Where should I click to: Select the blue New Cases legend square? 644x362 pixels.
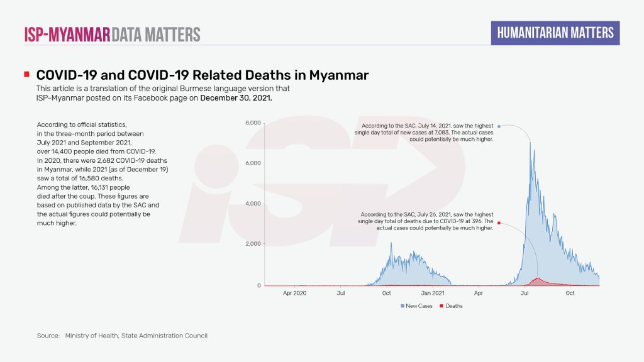pos(402,306)
